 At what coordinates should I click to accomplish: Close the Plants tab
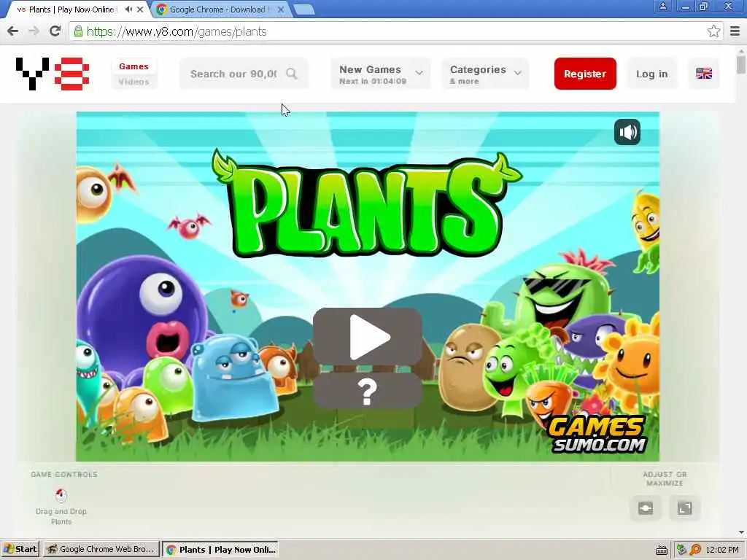(140, 9)
